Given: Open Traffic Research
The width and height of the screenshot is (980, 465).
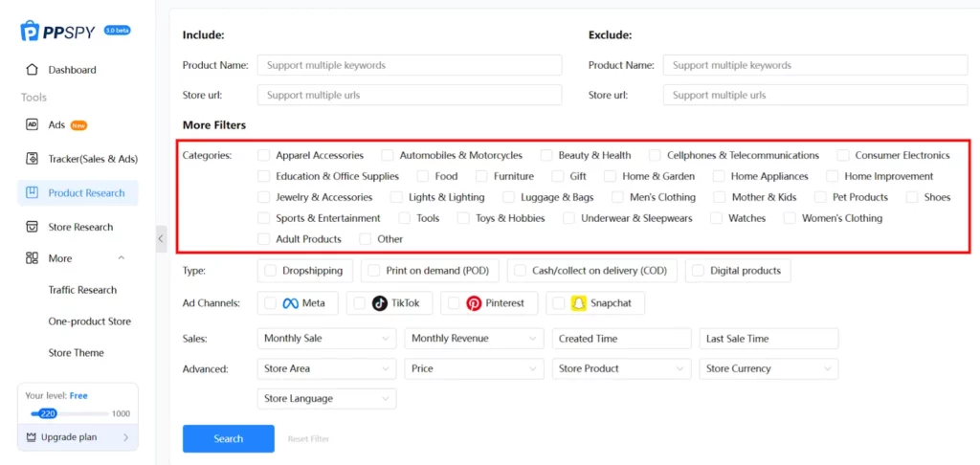Looking at the screenshot, I should pyautogui.click(x=82, y=290).
